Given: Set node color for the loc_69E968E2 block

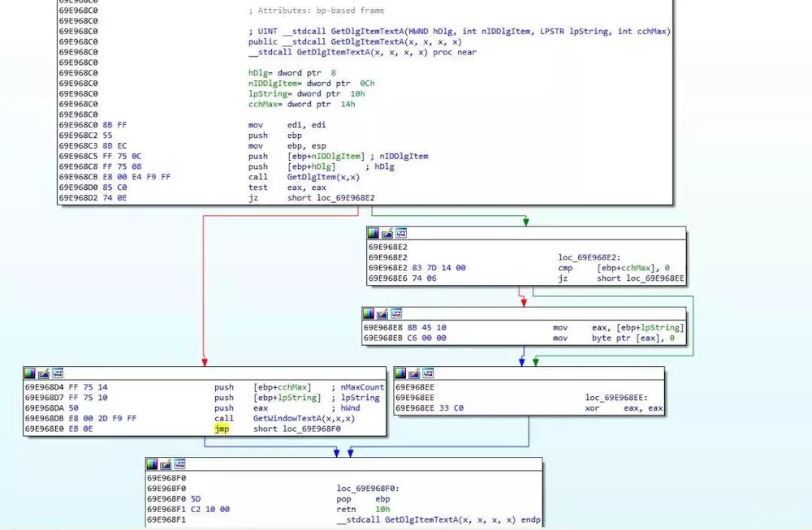Looking at the screenshot, I should pos(374,233).
